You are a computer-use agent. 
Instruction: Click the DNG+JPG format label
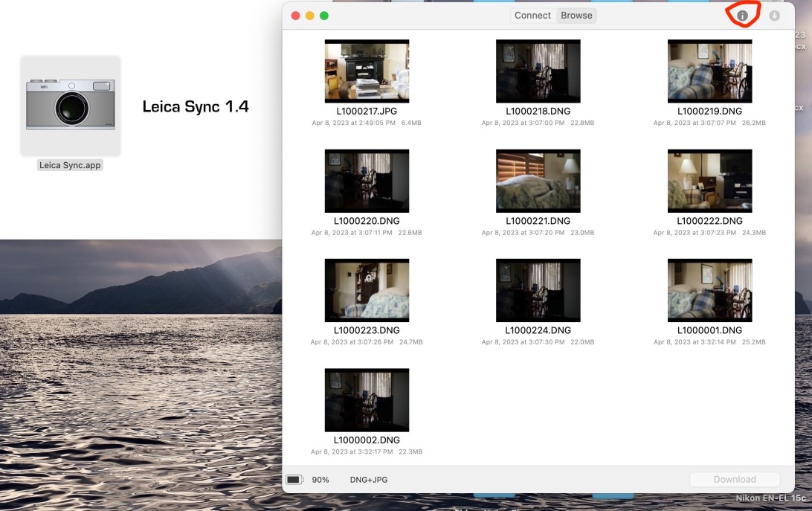click(369, 480)
